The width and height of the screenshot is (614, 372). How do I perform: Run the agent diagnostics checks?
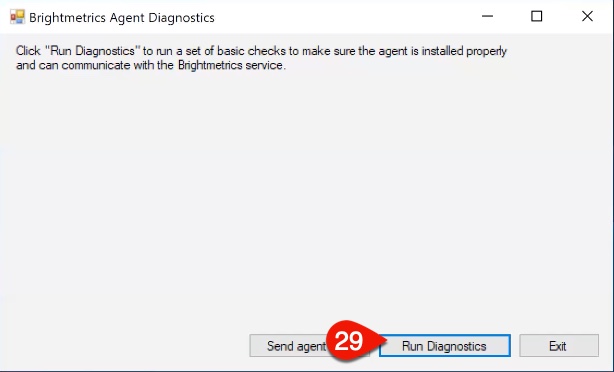pyautogui.click(x=444, y=346)
